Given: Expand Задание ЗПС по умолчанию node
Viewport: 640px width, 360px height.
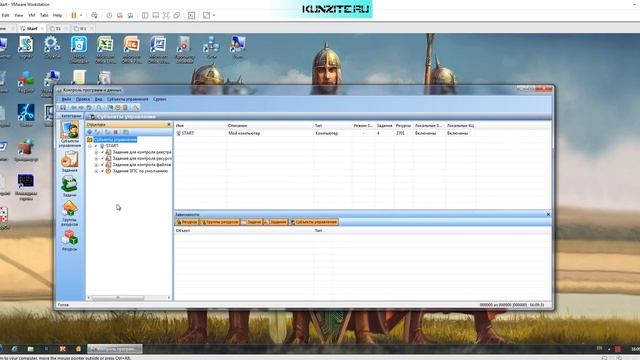Looking at the screenshot, I should click(96, 171).
